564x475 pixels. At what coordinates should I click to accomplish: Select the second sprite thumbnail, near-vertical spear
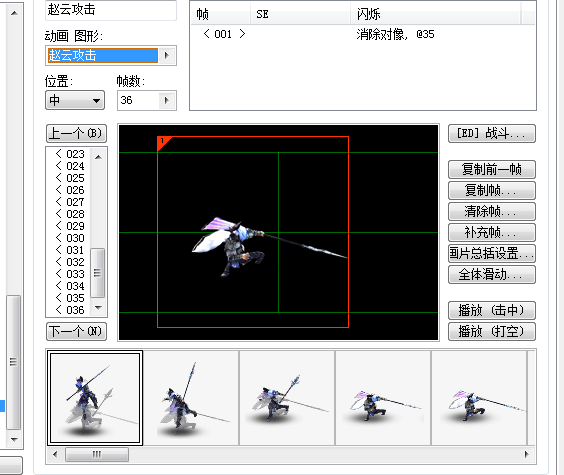coord(191,398)
